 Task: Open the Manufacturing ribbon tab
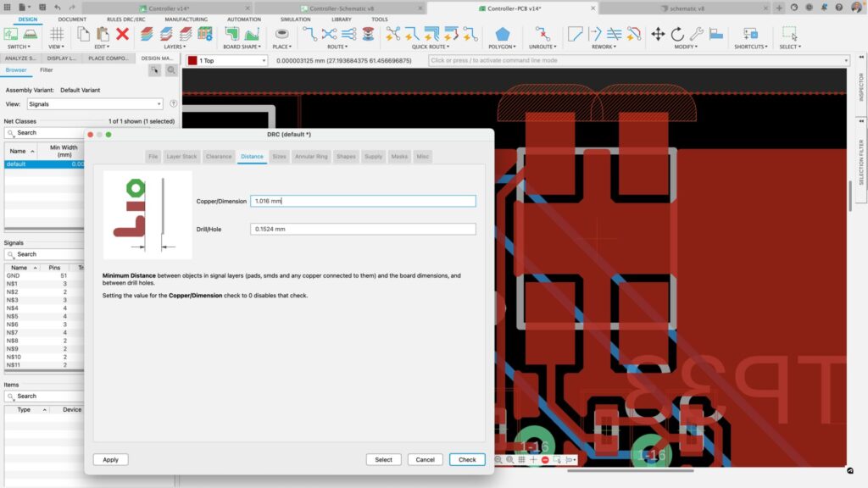[x=186, y=19]
